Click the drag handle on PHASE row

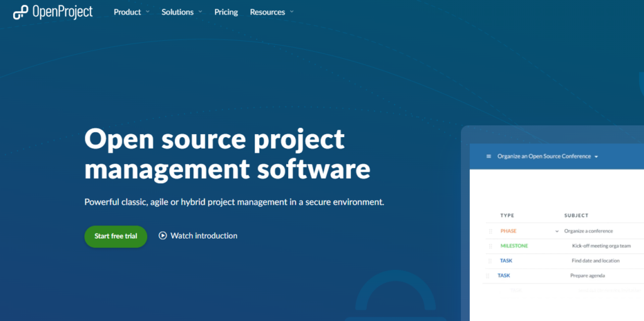tap(491, 232)
